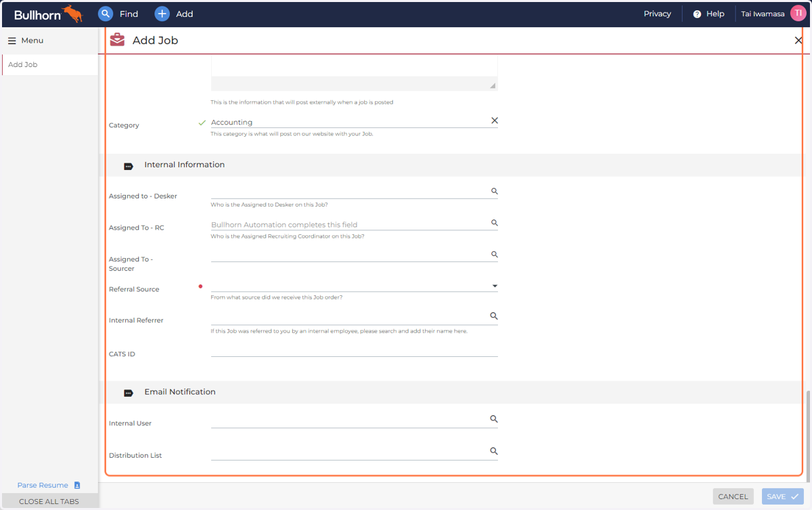Click text area resize handle
The width and height of the screenshot is (812, 510).
coord(493,86)
